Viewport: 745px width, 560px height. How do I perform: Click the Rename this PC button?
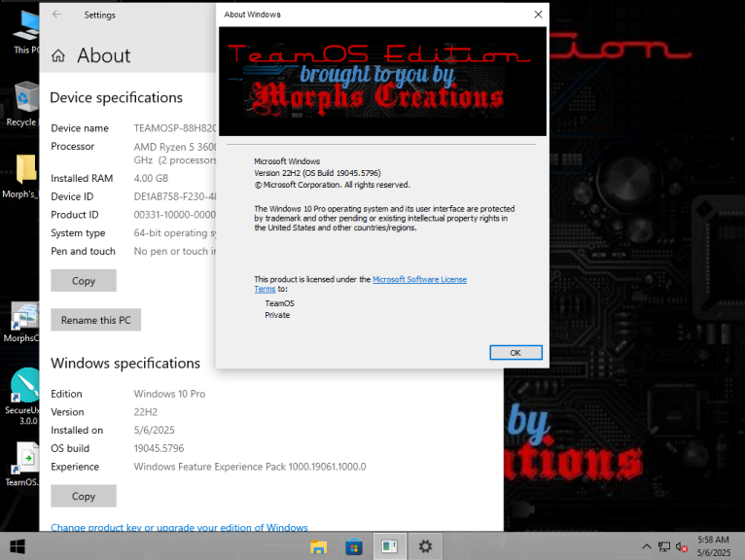coord(96,320)
